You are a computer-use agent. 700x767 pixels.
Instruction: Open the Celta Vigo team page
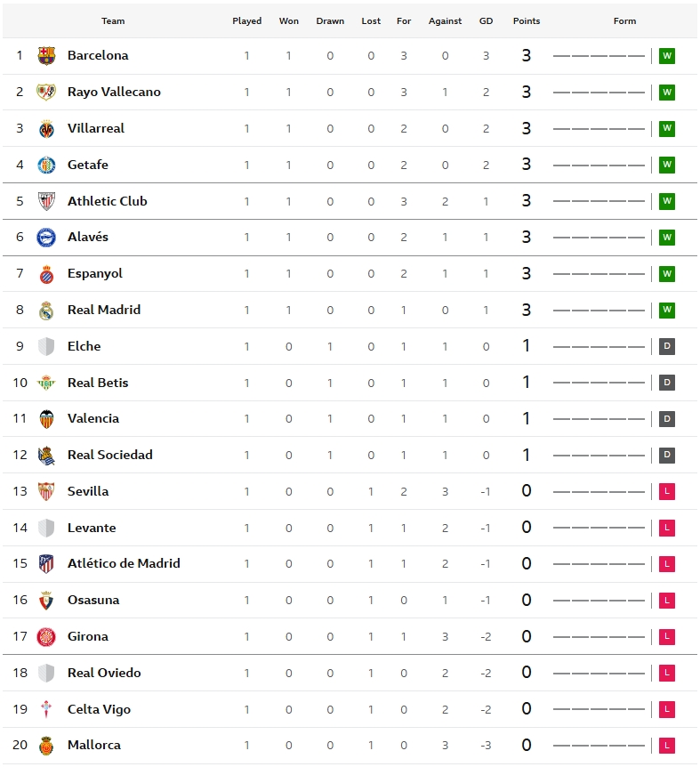tap(100, 709)
